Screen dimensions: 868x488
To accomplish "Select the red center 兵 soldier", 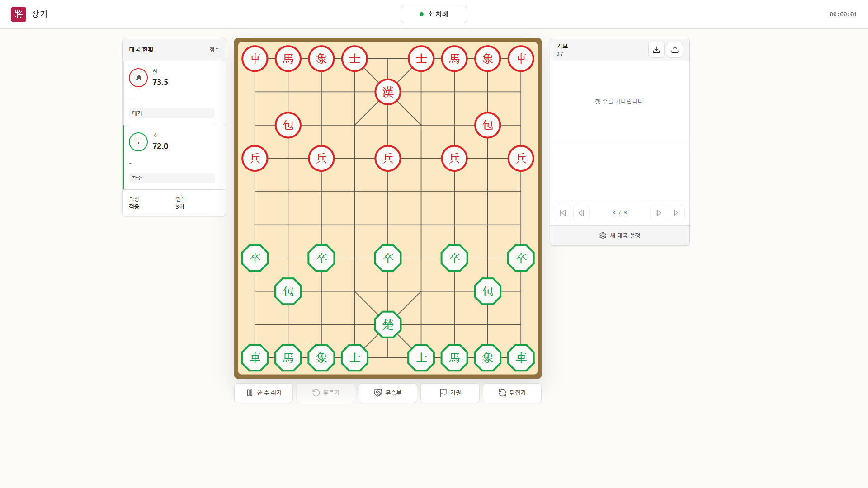I will [388, 159].
